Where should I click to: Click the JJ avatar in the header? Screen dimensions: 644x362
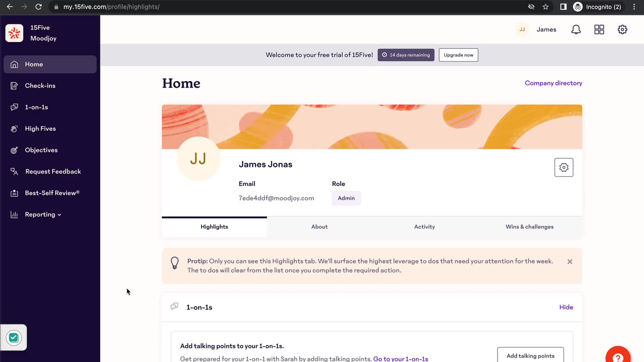pos(522,30)
